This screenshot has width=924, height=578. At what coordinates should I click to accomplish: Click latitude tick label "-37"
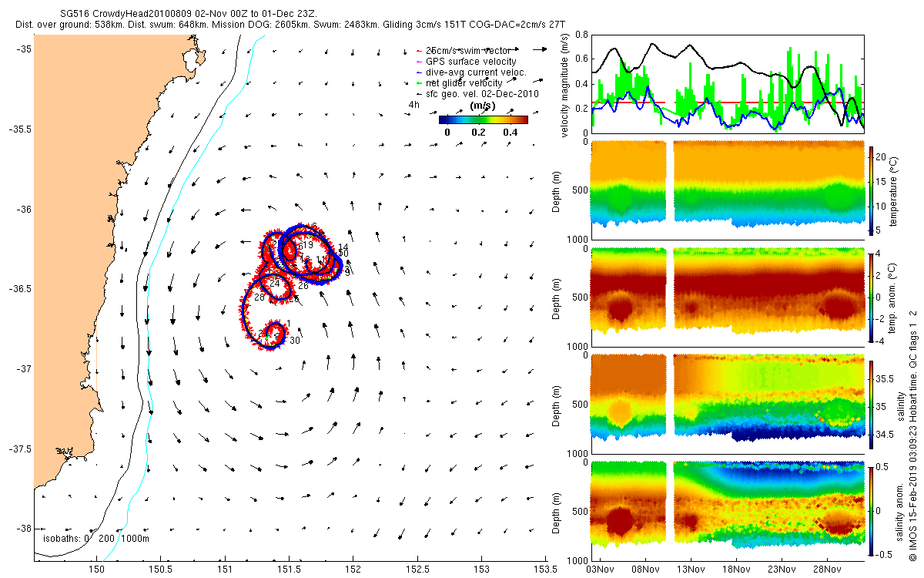(25, 369)
